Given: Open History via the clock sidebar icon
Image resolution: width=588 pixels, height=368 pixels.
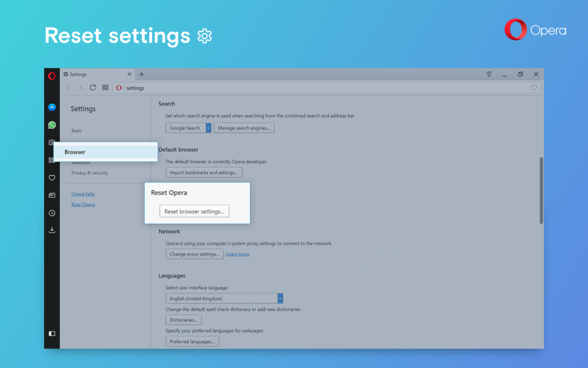Looking at the screenshot, I should click(52, 213).
